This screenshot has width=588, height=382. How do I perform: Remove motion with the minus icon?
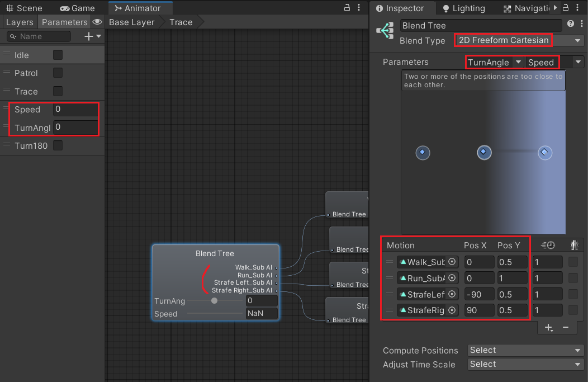[566, 328]
